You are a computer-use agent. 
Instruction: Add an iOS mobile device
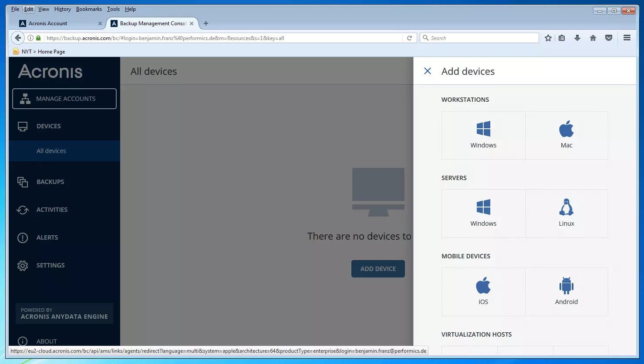click(x=483, y=292)
